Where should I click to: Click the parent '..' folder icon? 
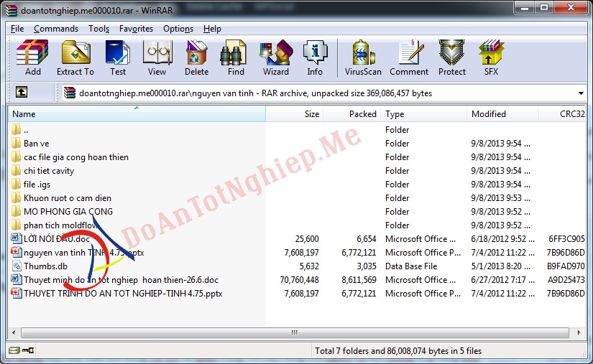[x=17, y=129]
